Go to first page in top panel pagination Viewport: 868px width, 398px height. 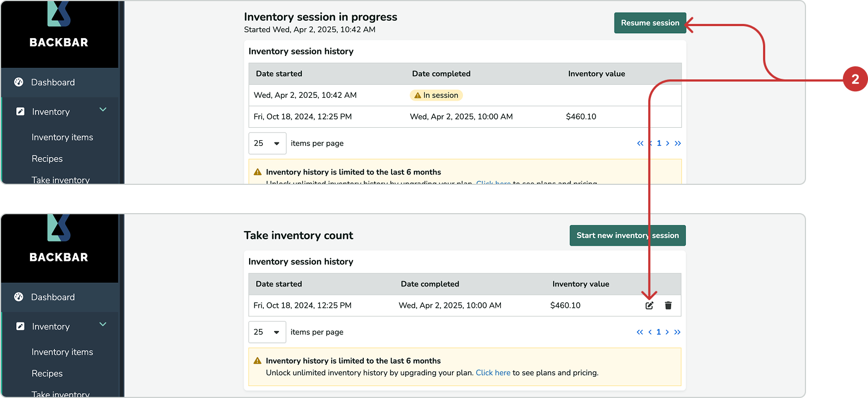click(640, 144)
